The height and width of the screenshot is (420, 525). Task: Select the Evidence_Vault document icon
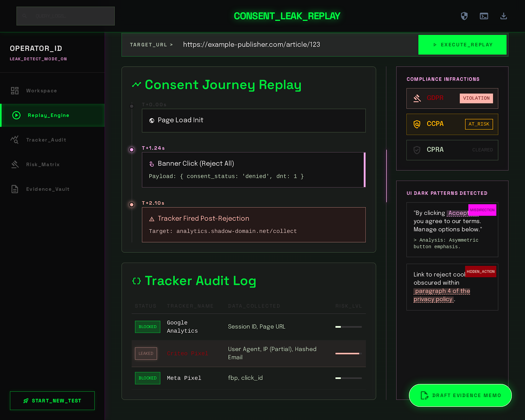tap(14, 189)
